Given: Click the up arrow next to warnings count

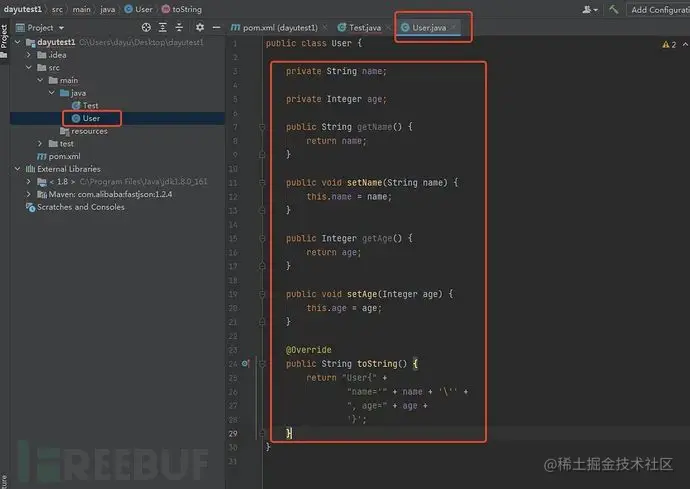Looking at the screenshot, I should [685, 44].
